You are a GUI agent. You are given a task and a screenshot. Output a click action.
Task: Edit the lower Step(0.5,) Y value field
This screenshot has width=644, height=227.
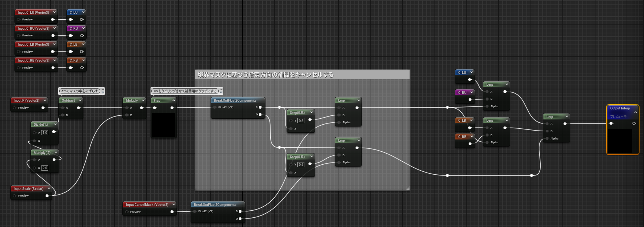click(301, 164)
